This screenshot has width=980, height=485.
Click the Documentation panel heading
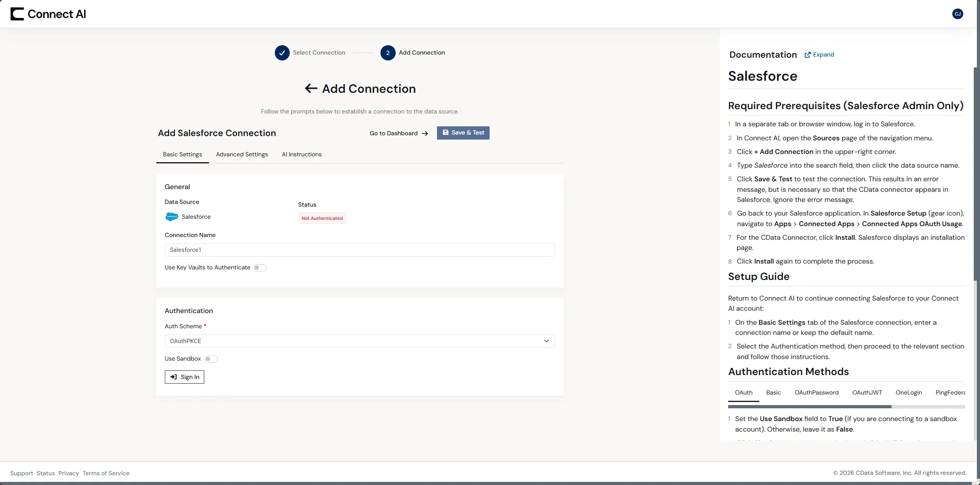tap(763, 55)
